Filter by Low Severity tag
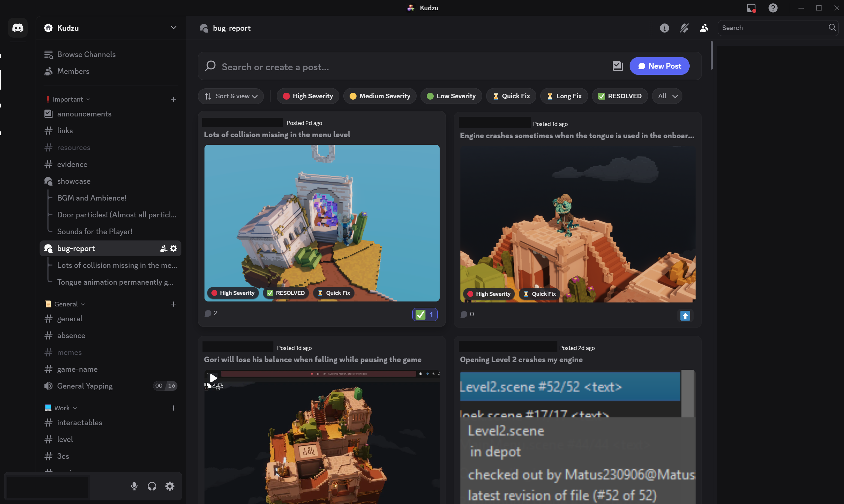Image resolution: width=844 pixels, height=504 pixels. (x=451, y=96)
